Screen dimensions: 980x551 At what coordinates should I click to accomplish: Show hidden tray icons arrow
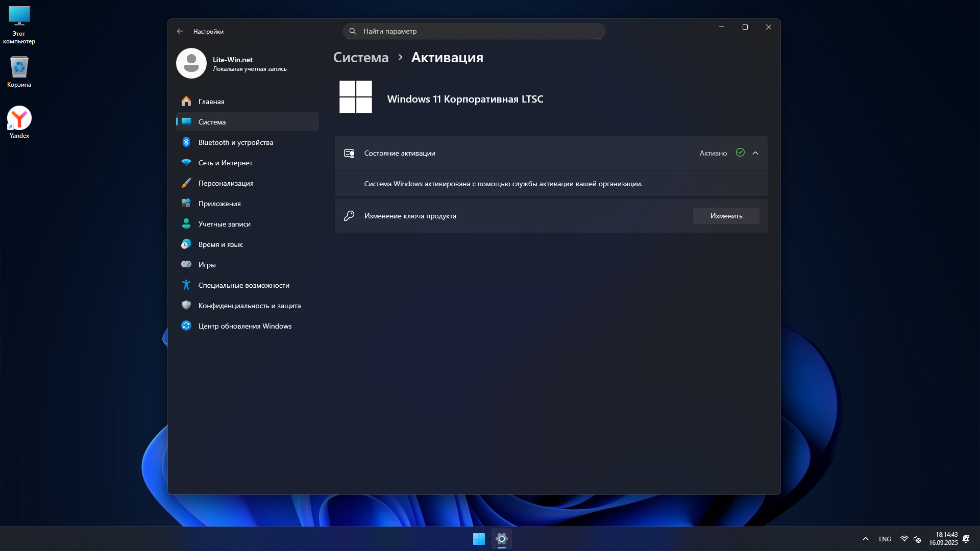866,539
